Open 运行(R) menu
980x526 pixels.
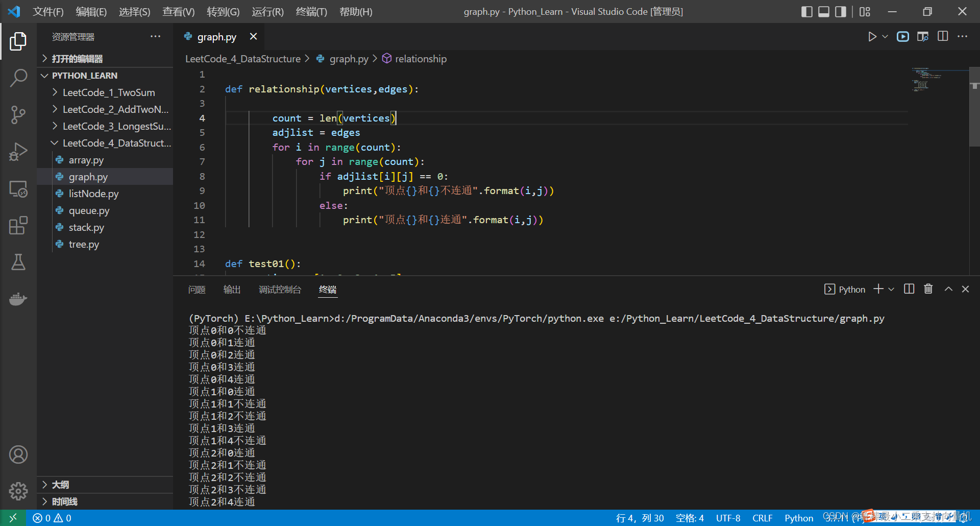tap(267, 12)
